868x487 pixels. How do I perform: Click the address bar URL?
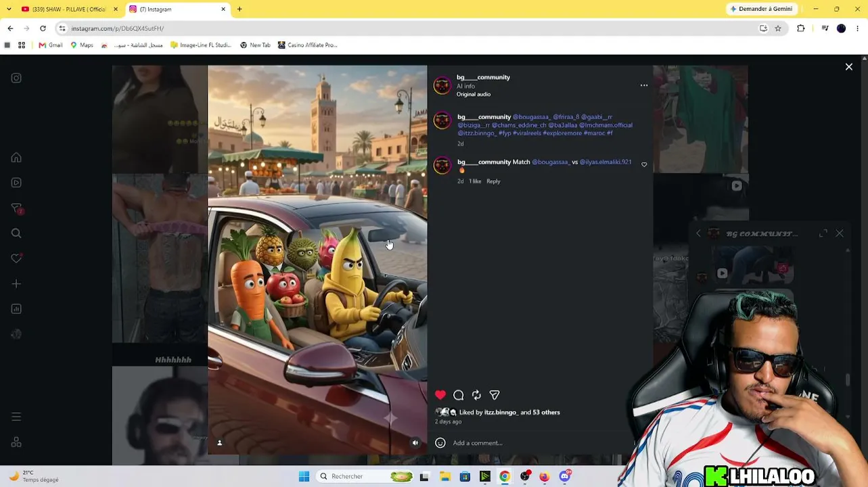[x=118, y=28]
